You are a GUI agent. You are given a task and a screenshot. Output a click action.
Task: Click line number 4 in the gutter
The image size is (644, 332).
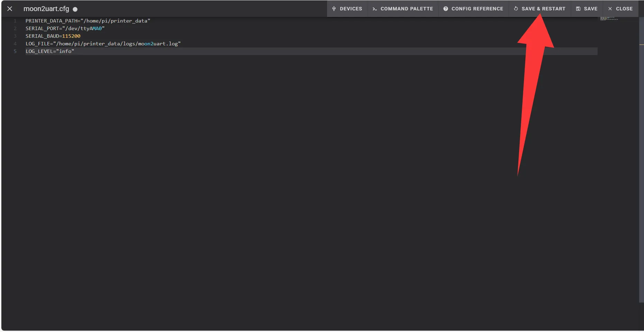[x=15, y=44]
